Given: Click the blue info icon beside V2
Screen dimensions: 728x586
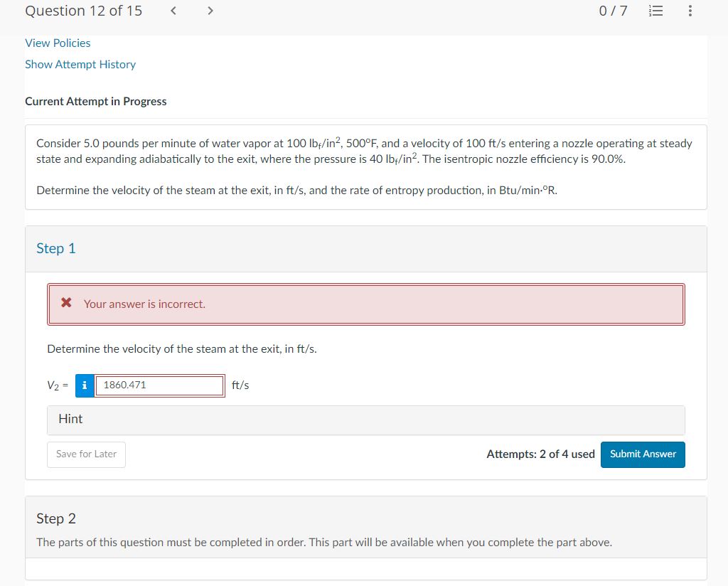Looking at the screenshot, I should click(x=85, y=385).
